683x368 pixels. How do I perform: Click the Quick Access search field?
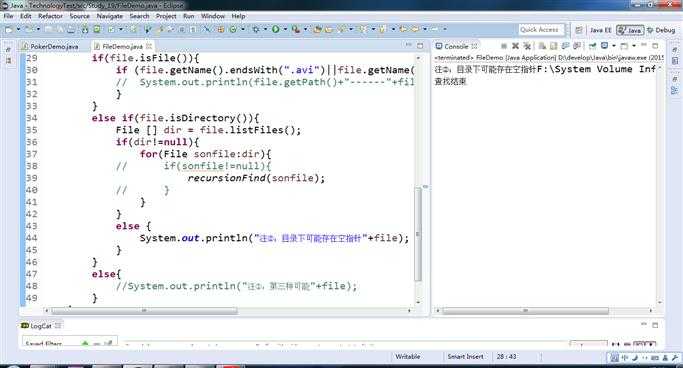click(541, 30)
